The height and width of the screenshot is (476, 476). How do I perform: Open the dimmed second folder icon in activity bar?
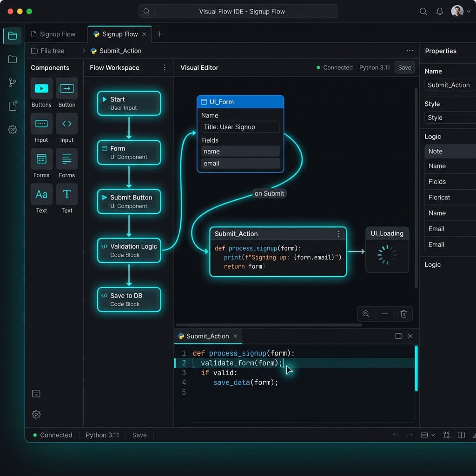[13, 59]
